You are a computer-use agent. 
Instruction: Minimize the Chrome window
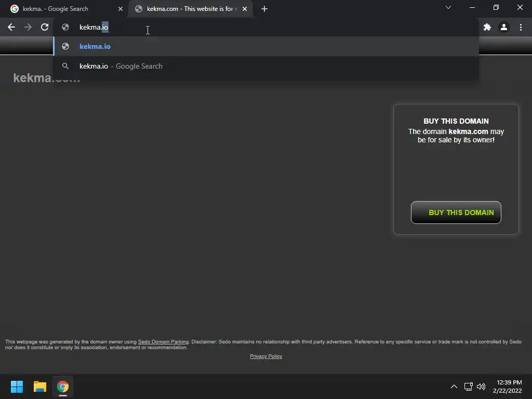coord(472,7)
